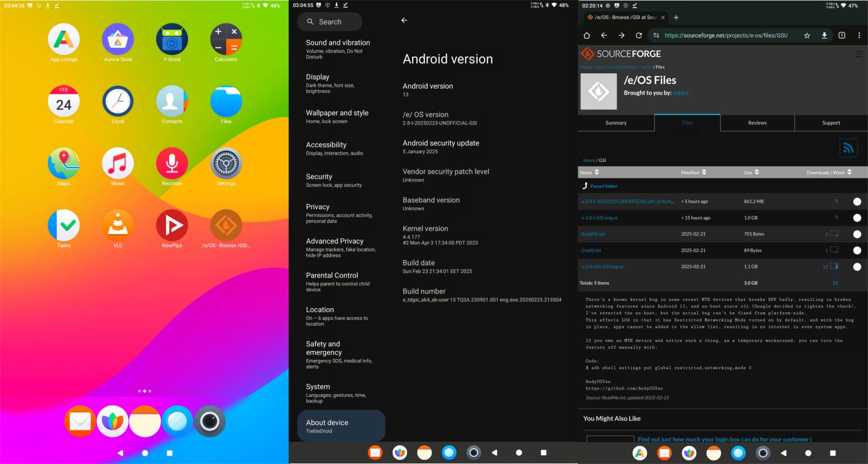This screenshot has height=464, width=868.
Task: Open the App Lounge app on home screen
Action: pos(64,40)
